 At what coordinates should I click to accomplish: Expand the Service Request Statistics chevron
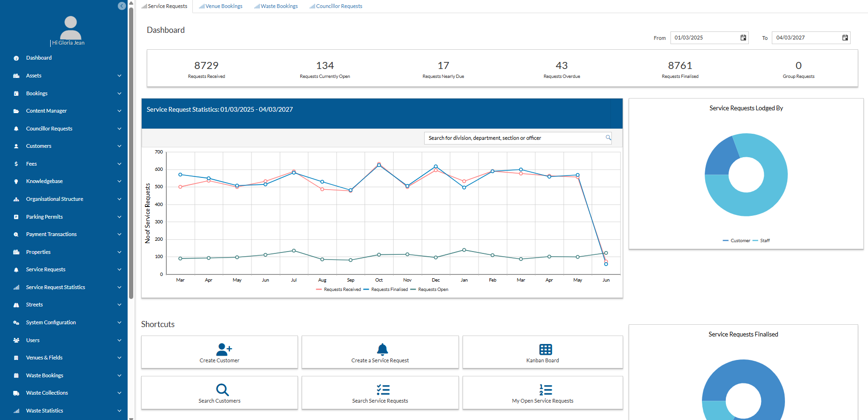[x=119, y=287]
